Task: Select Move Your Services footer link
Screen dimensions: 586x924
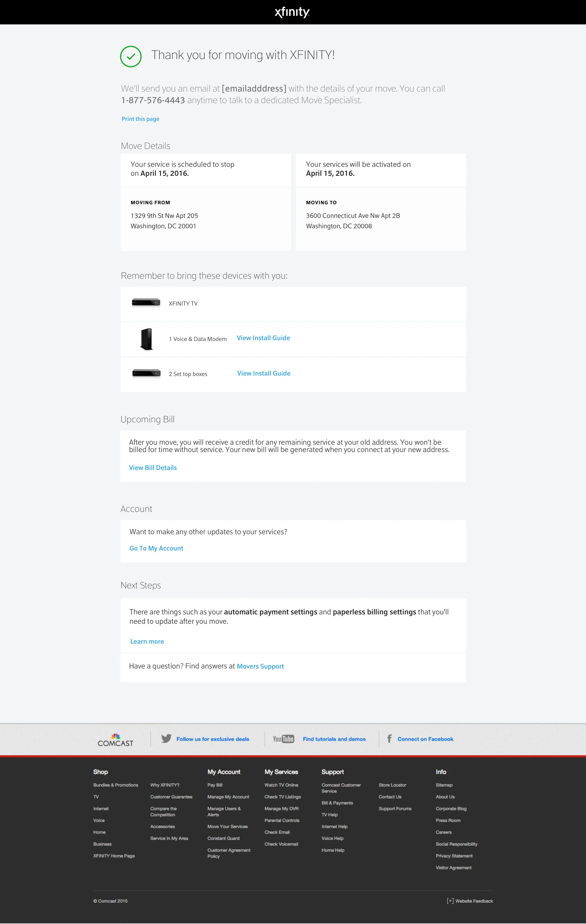Action: pos(228,827)
